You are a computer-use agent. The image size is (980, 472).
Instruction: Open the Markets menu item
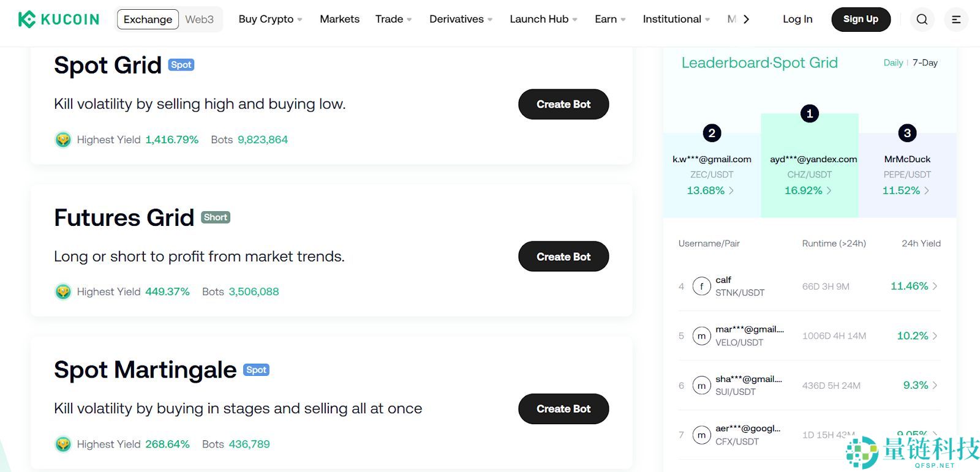click(x=339, y=19)
